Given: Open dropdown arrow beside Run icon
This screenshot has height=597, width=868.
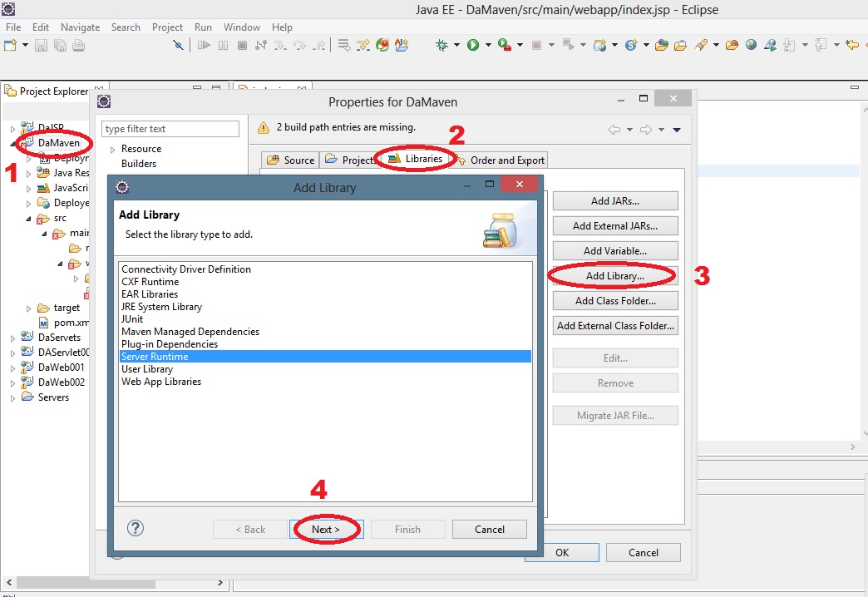Looking at the screenshot, I should (x=487, y=46).
